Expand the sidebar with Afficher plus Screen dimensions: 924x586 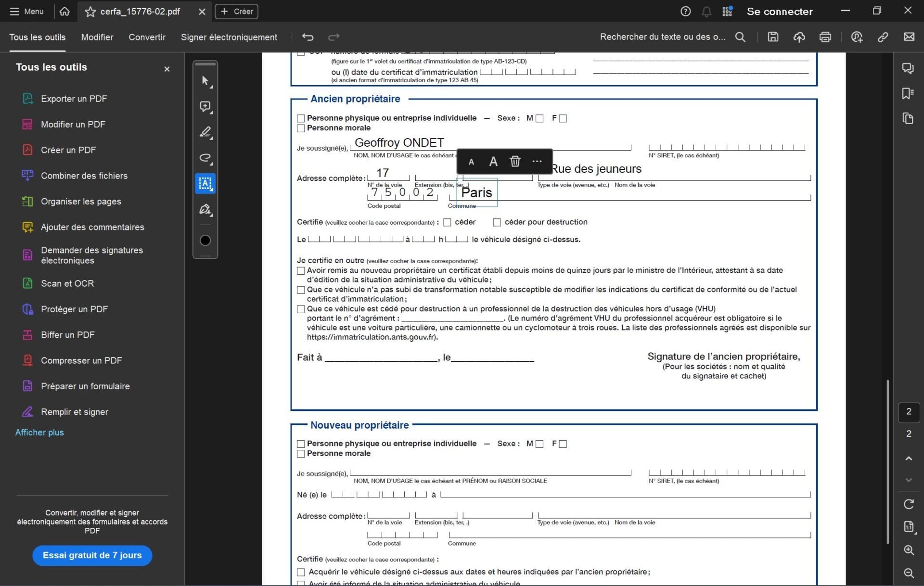pyautogui.click(x=39, y=433)
